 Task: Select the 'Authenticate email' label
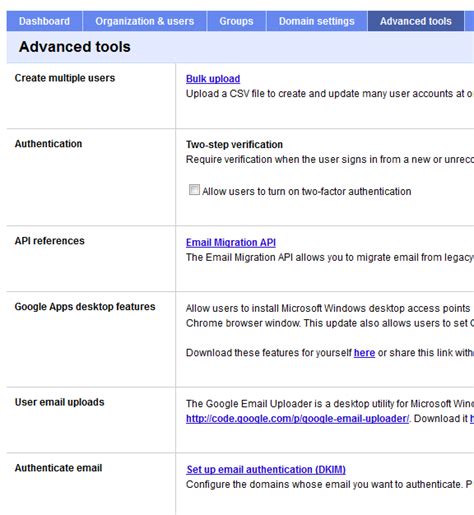(58, 468)
